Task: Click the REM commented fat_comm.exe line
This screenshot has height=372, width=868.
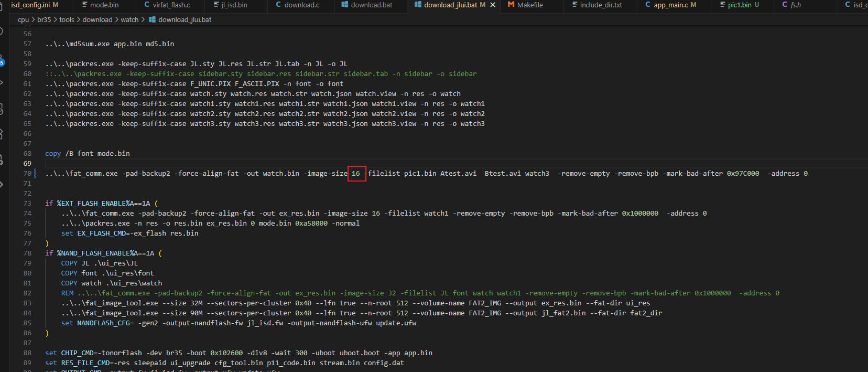Action: (x=420, y=293)
